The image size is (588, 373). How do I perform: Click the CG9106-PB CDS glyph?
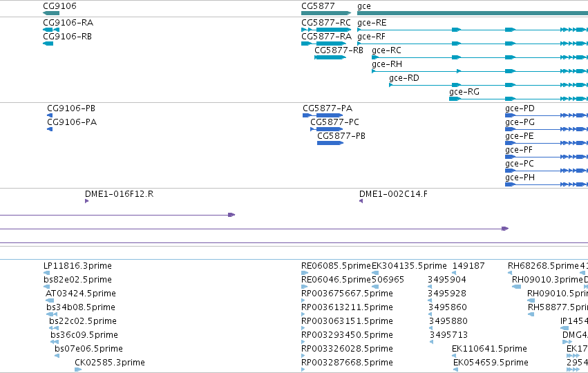point(50,115)
